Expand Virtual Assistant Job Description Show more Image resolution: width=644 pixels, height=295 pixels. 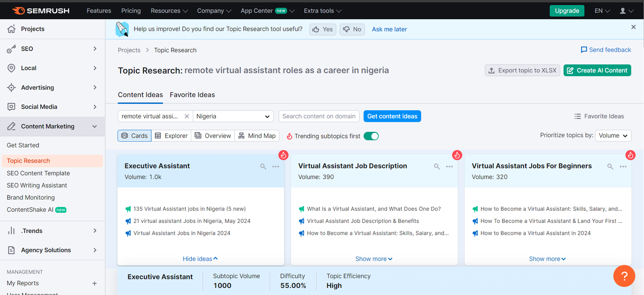[374, 259]
